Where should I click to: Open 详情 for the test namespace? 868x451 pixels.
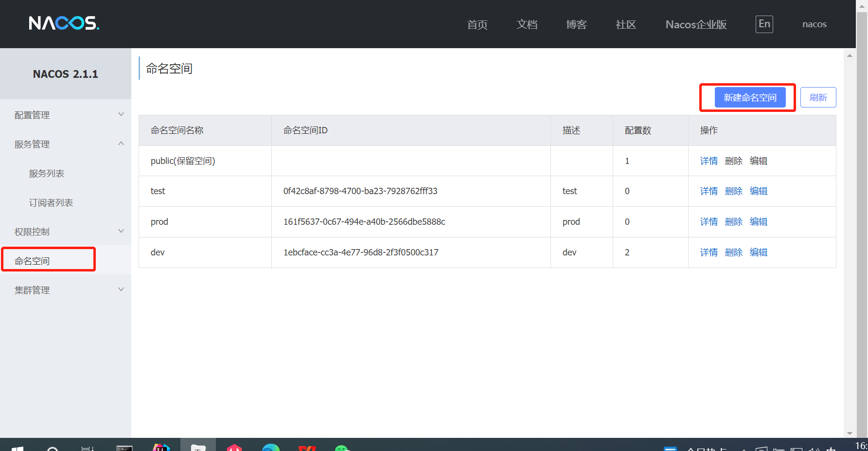click(x=709, y=191)
